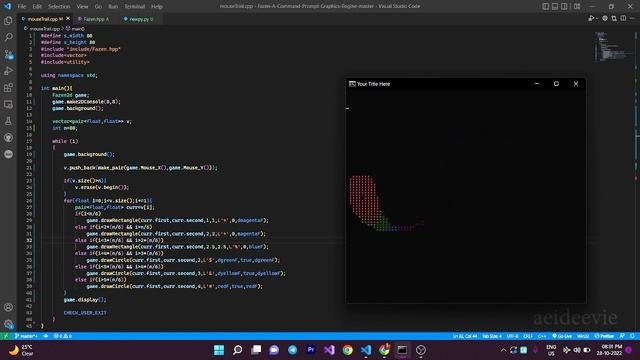Click Go Live in the status bar
The width and height of the screenshot is (640, 360).
click(x=562, y=336)
